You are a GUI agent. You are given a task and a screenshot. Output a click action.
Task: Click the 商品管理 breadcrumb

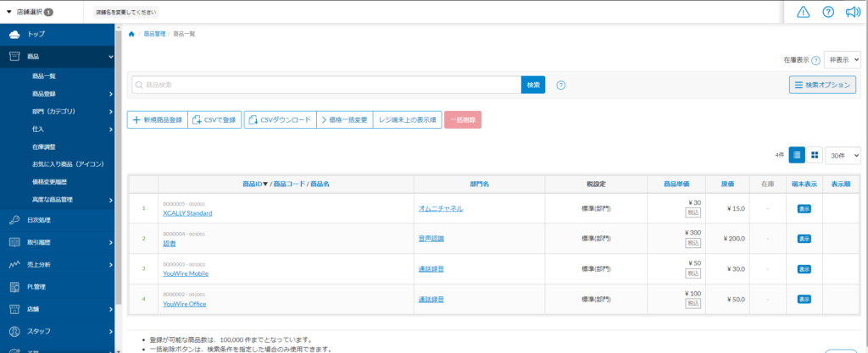[x=154, y=34]
